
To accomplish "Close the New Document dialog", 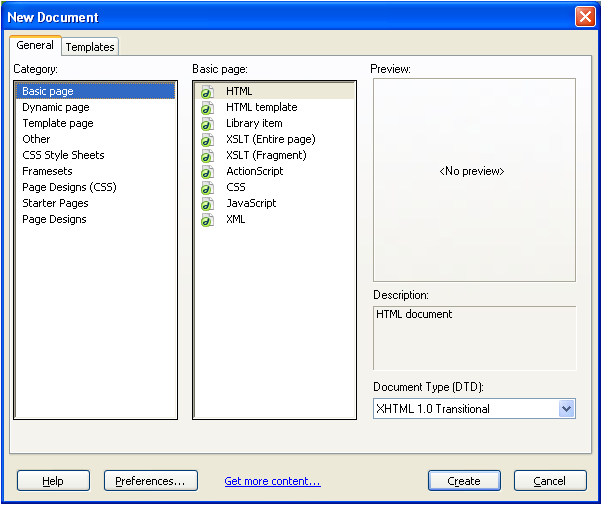I will pyautogui.click(x=585, y=17).
